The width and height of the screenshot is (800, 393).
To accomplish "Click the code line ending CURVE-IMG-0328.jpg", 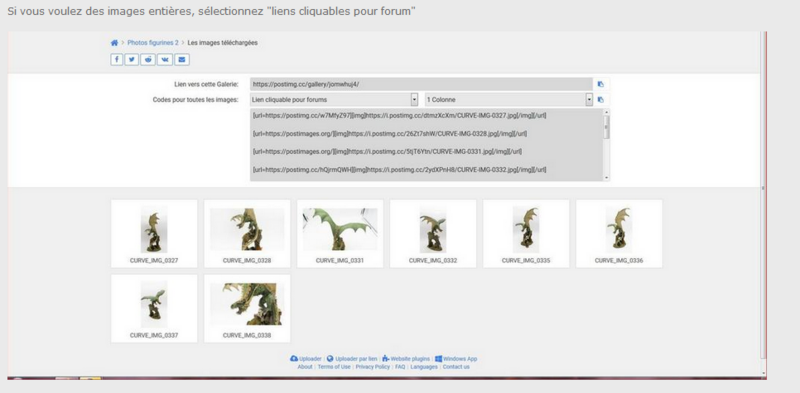I will [x=390, y=134].
